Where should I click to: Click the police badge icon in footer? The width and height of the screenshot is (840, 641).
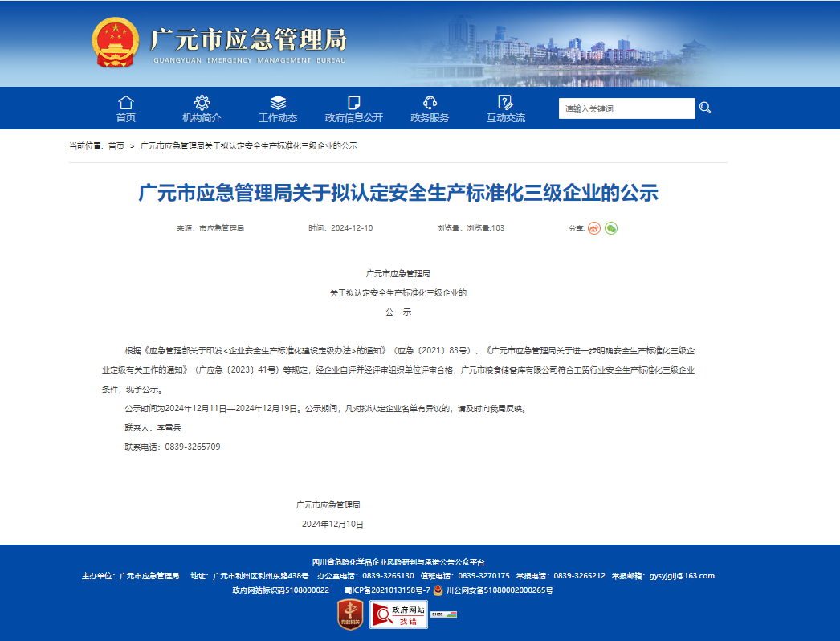click(438, 590)
